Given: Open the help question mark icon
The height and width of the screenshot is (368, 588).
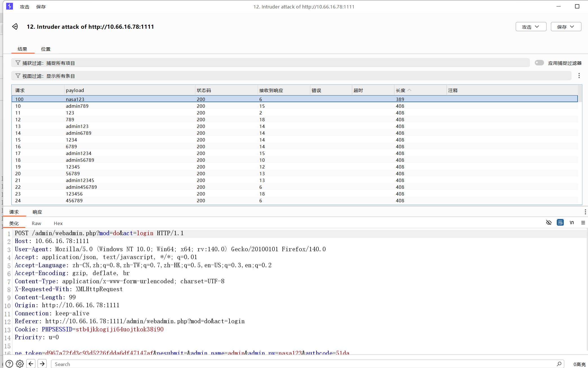Looking at the screenshot, I should tap(9, 364).
